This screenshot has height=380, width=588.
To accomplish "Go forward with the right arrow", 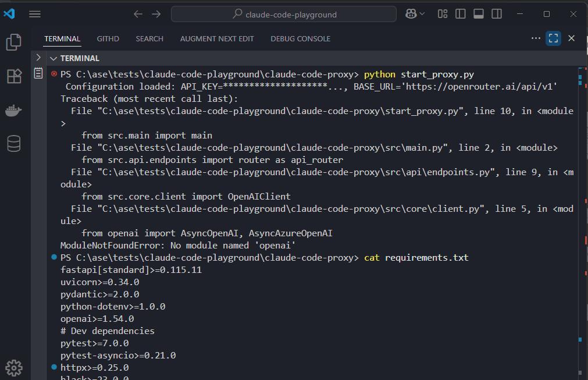I will [x=156, y=14].
